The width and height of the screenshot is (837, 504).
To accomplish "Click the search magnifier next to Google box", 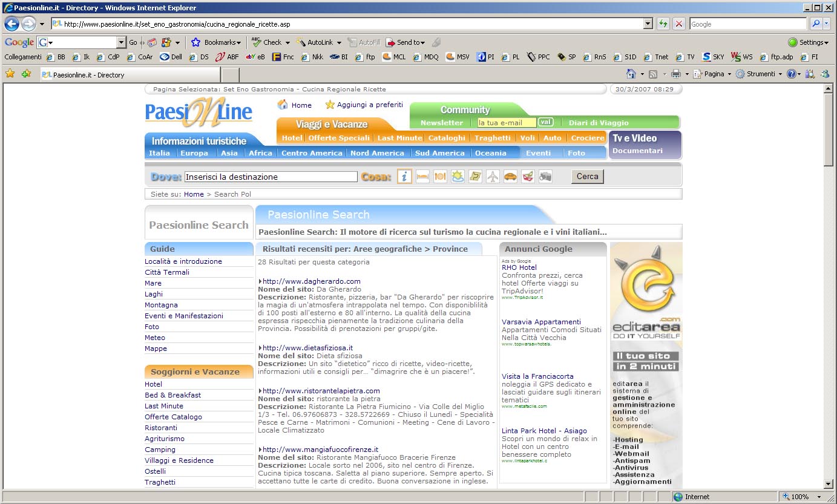I will [x=815, y=24].
